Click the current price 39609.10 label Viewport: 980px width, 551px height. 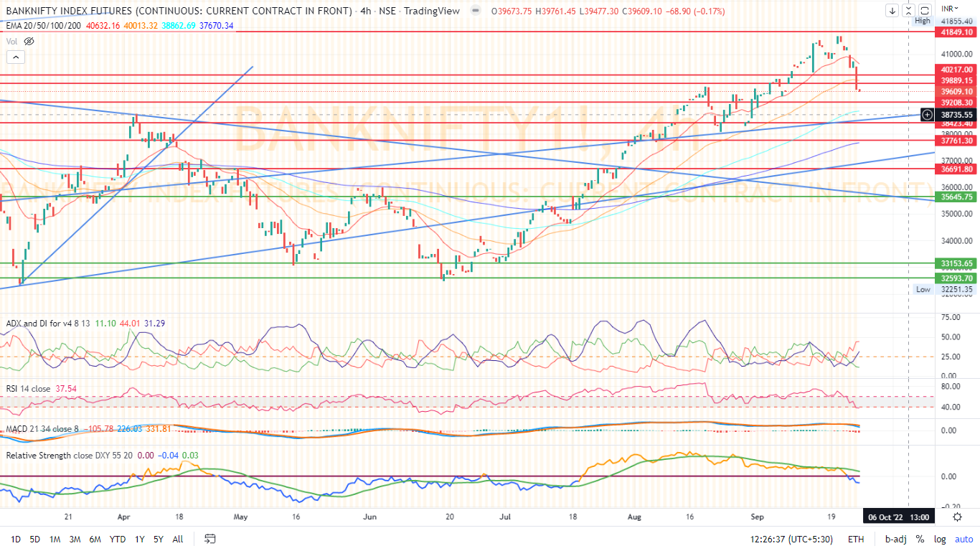(x=957, y=91)
